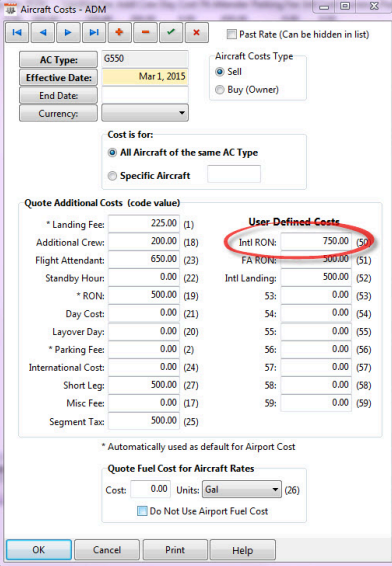Edit user defined cost 55 field
Viewport: 392px width, 566px height.
[x=316, y=331]
